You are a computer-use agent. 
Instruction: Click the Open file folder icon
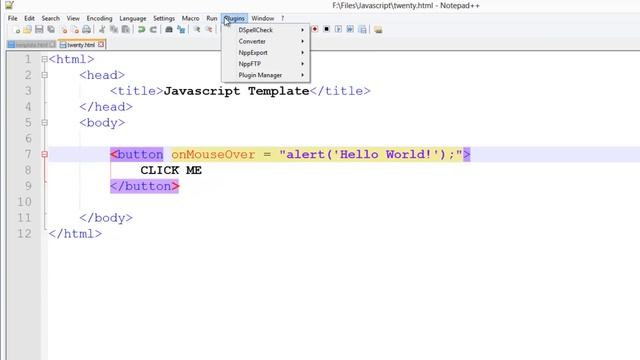tap(27, 29)
